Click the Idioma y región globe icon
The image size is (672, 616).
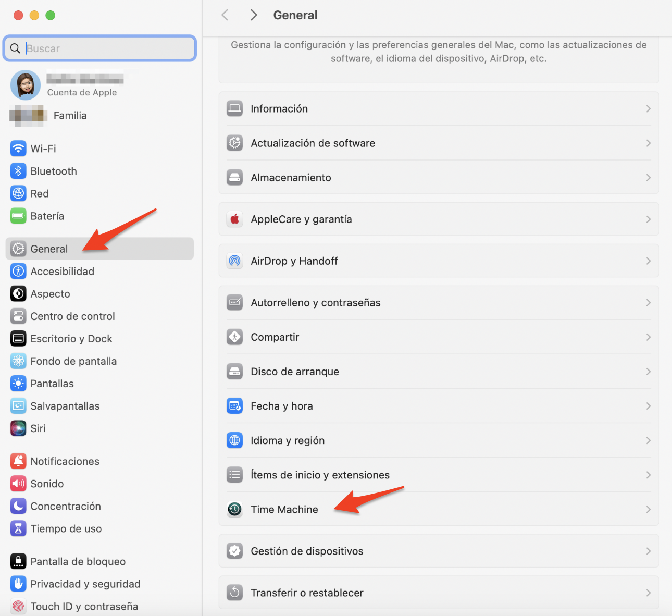pos(235,440)
